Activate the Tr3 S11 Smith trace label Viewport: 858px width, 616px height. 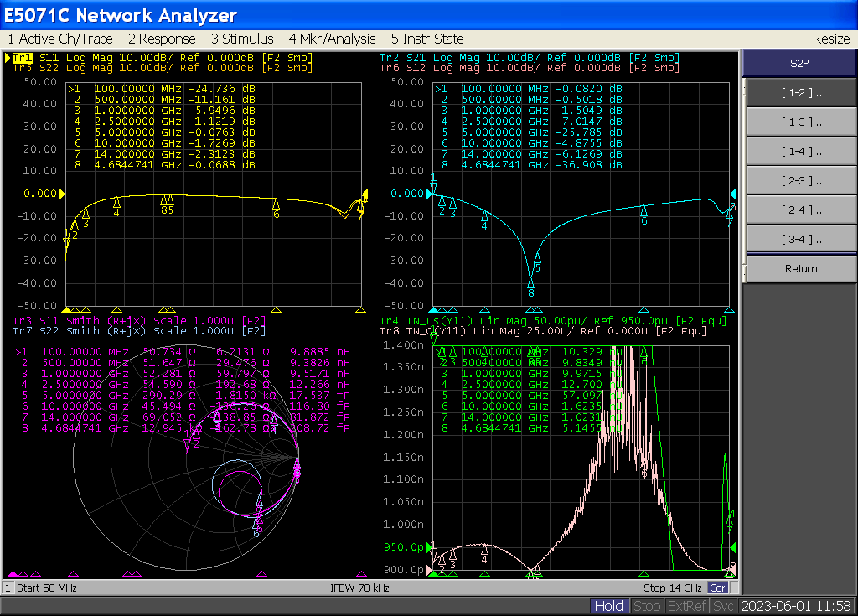click(139, 321)
